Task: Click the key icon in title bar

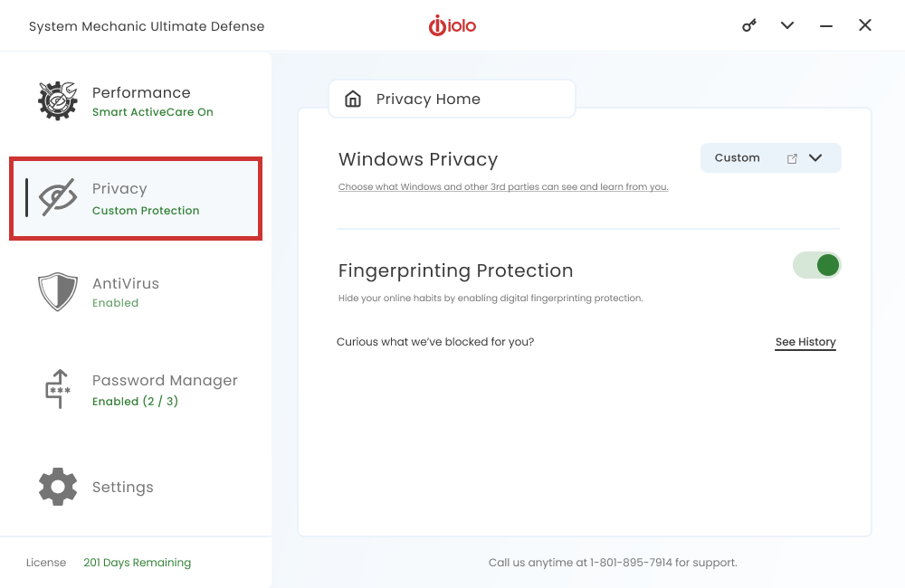Action: pyautogui.click(x=749, y=25)
